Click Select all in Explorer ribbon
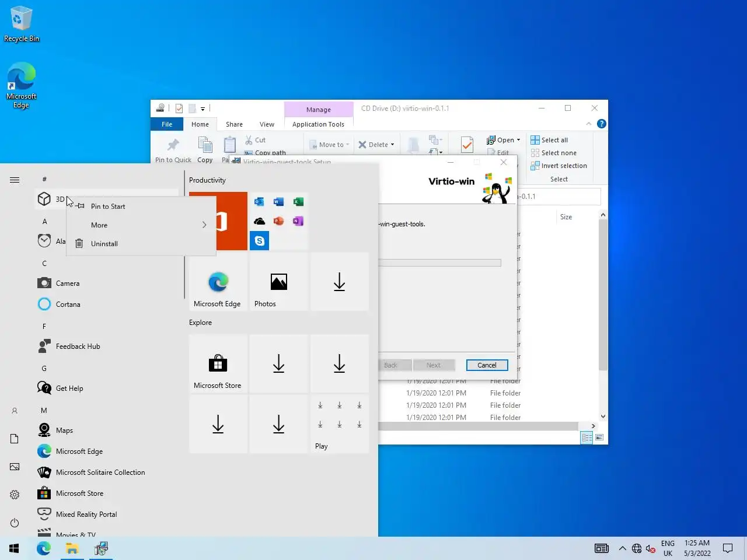 pos(549,140)
